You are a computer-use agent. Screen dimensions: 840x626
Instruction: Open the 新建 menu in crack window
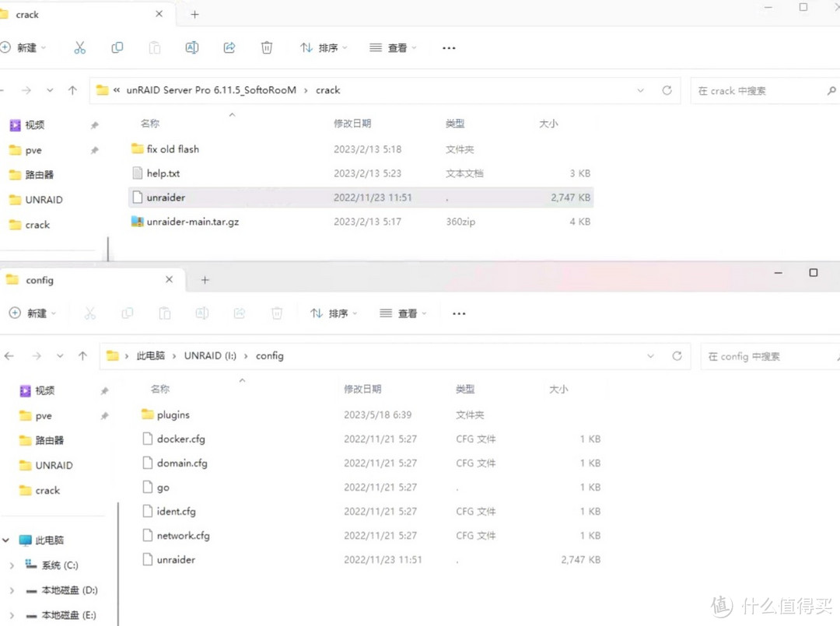click(x=23, y=47)
